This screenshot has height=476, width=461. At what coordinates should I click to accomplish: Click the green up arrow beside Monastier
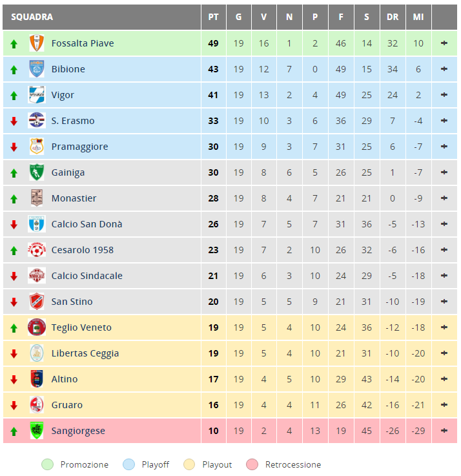coord(14,199)
